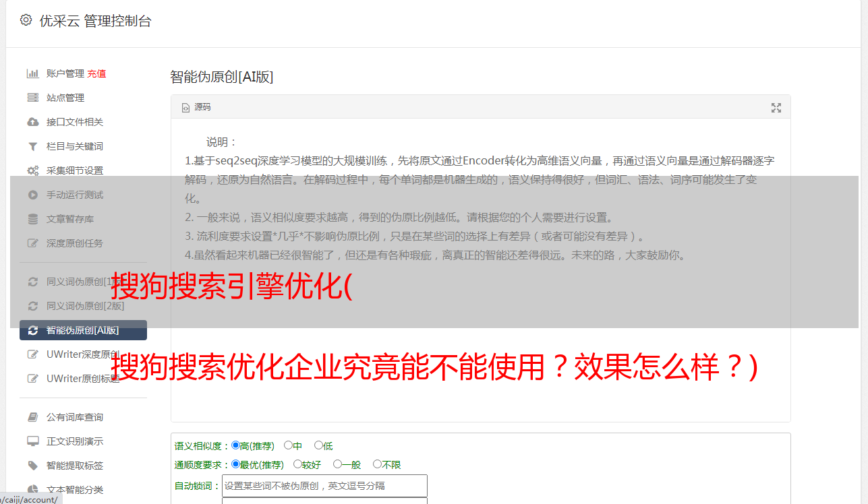Toggle fullscreen editor with the expand icon
Image resolution: width=868 pixels, height=504 pixels.
776,108
